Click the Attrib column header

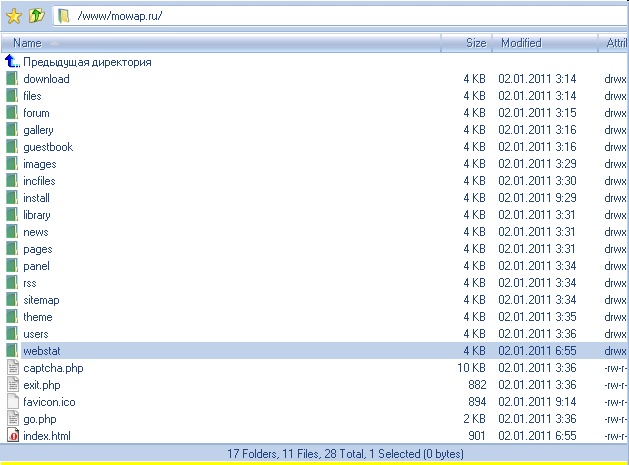[613, 43]
